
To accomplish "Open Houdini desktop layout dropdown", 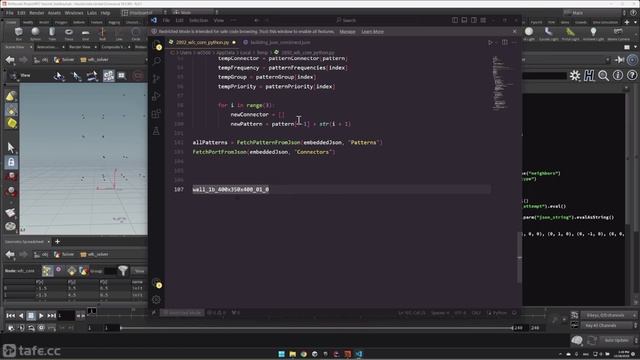I will (144, 13).
